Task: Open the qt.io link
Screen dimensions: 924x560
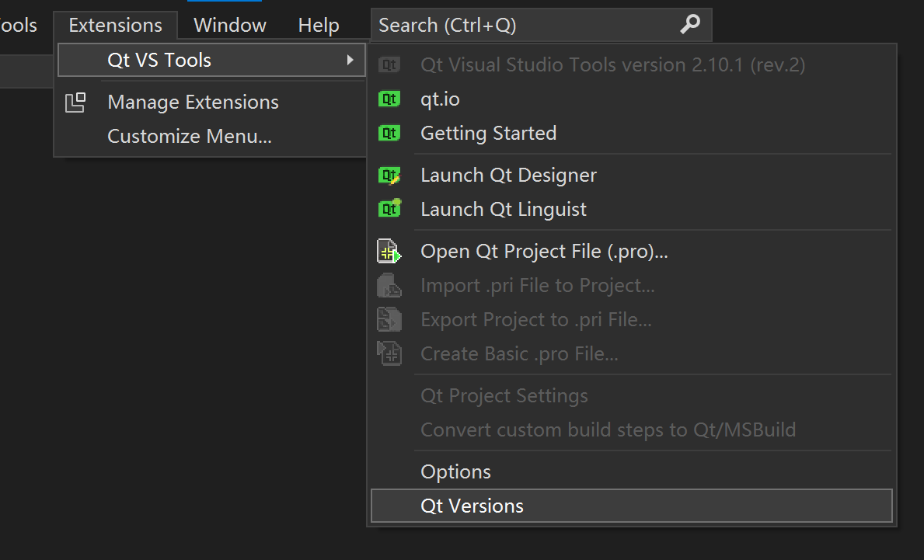Action: click(440, 99)
